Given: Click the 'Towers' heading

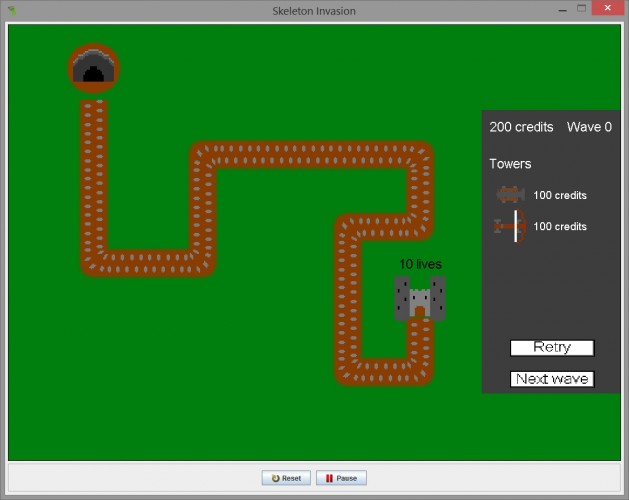Looking at the screenshot, I should pos(510,164).
